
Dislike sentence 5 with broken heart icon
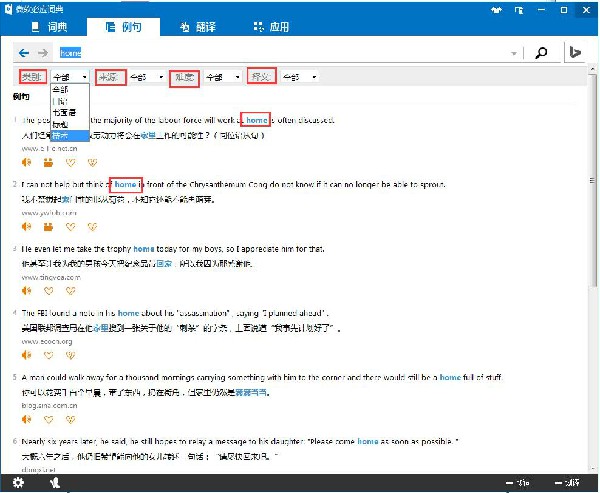click(70, 420)
